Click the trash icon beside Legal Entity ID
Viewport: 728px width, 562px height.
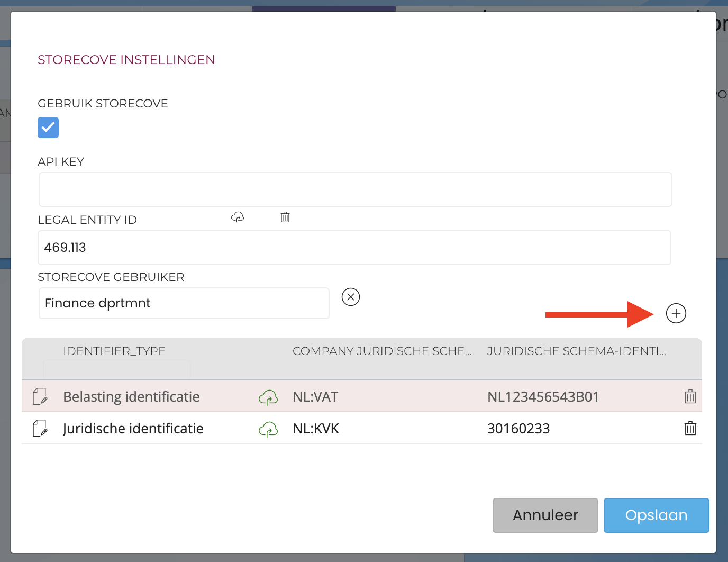(285, 217)
